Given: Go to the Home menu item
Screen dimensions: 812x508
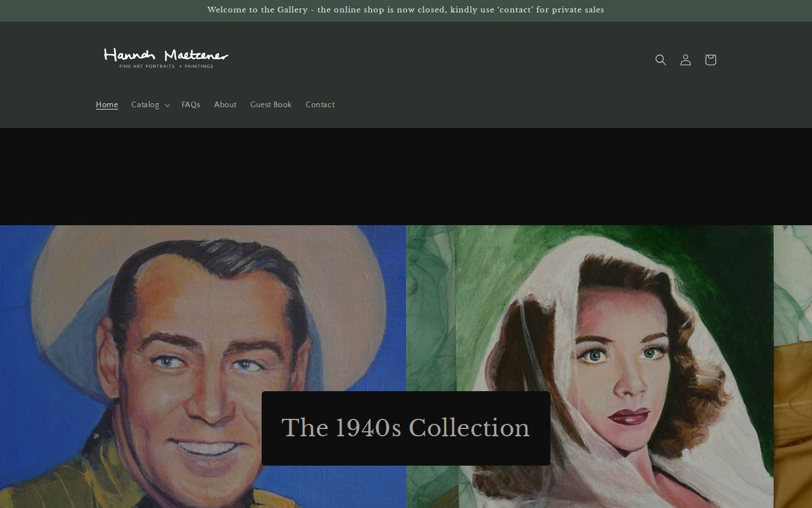Looking at the screenshot, I should pos(107,105).
